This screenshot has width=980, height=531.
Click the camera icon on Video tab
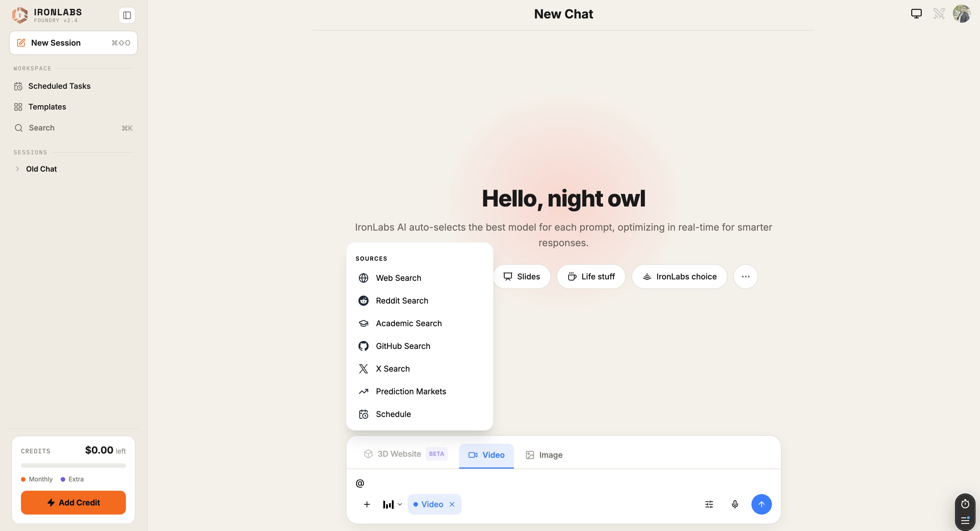[473, 455]
